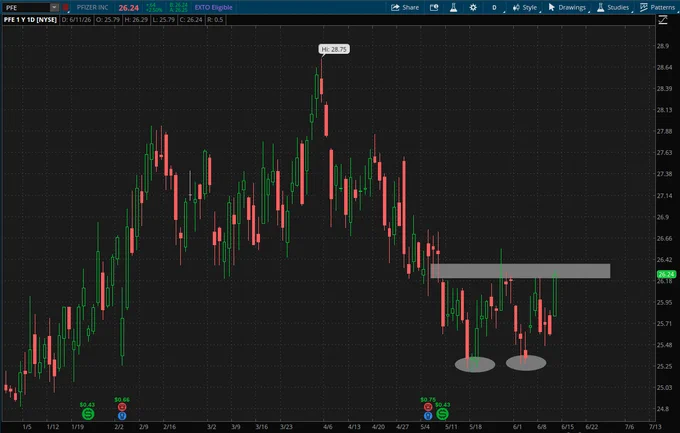Click the 28.9 price axis label
The height and width of the screenshot is (433, 680).
pyautogui.click(x=663, y=46)
